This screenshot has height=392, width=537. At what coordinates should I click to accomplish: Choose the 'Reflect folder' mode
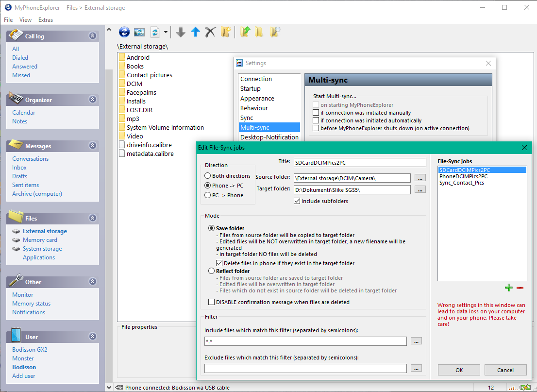(x=211, y=271)
